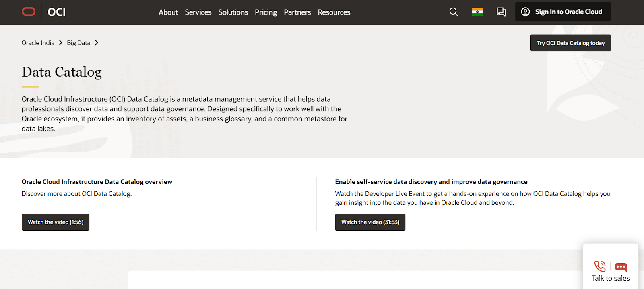
Task: Click Enable self-service data discovery heading
Action: tap(431, 182)
